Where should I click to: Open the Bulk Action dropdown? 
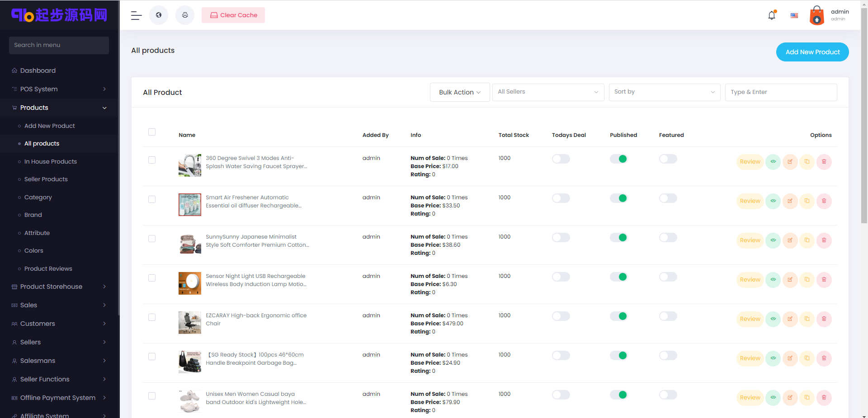(x=459, y=92)
